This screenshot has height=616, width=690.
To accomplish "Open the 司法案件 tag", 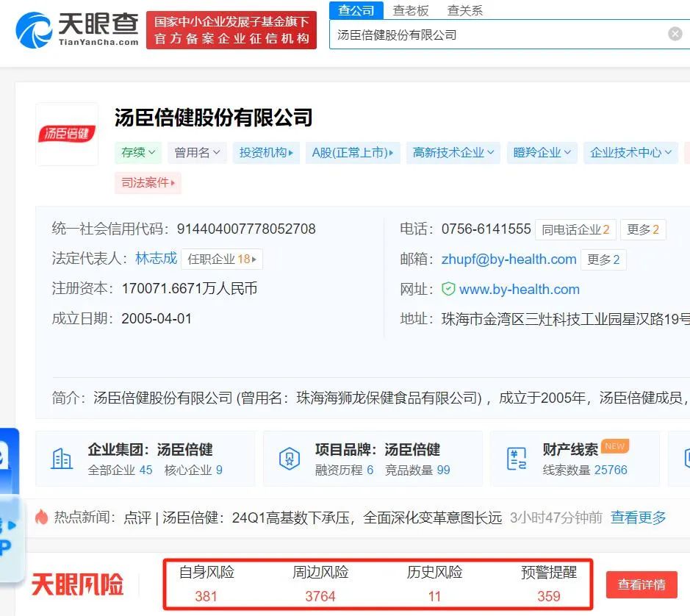I will tap(148, 182).
